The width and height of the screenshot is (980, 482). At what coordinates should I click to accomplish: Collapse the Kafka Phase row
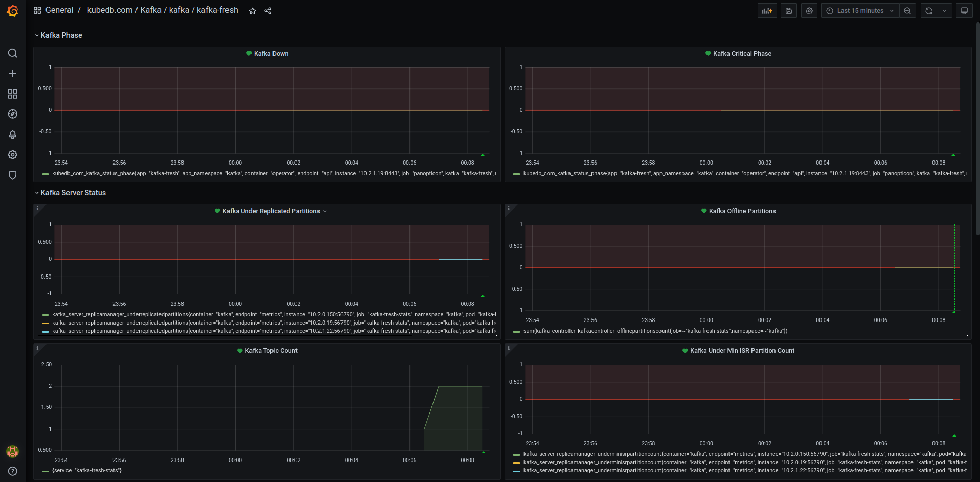tap(58, 35)
